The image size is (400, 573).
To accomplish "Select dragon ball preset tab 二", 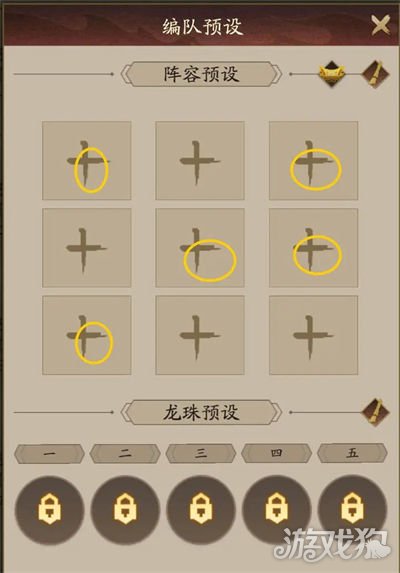I will [125, 454].
